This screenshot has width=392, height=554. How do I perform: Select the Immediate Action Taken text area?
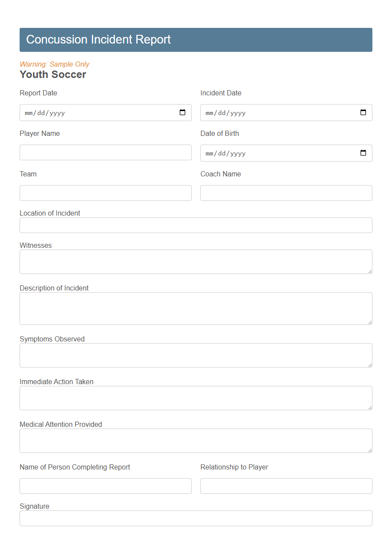click(x=196, y=398)
